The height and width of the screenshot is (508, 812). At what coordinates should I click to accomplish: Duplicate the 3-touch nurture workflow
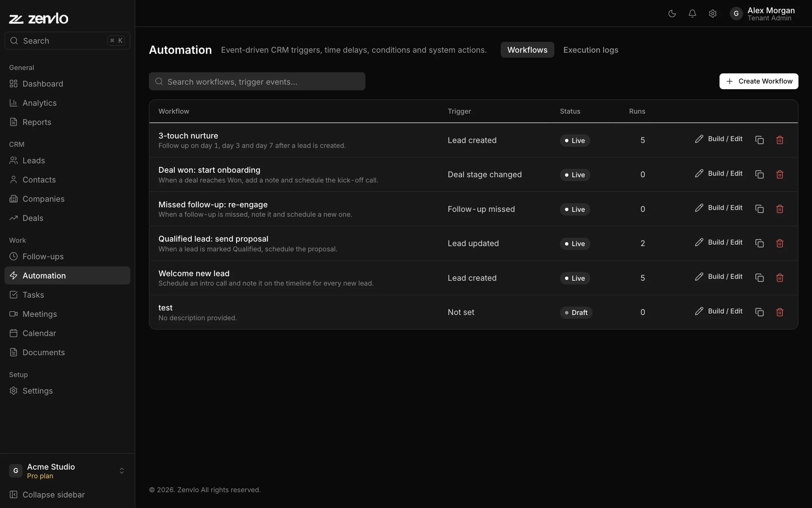[x=759, y=140]
